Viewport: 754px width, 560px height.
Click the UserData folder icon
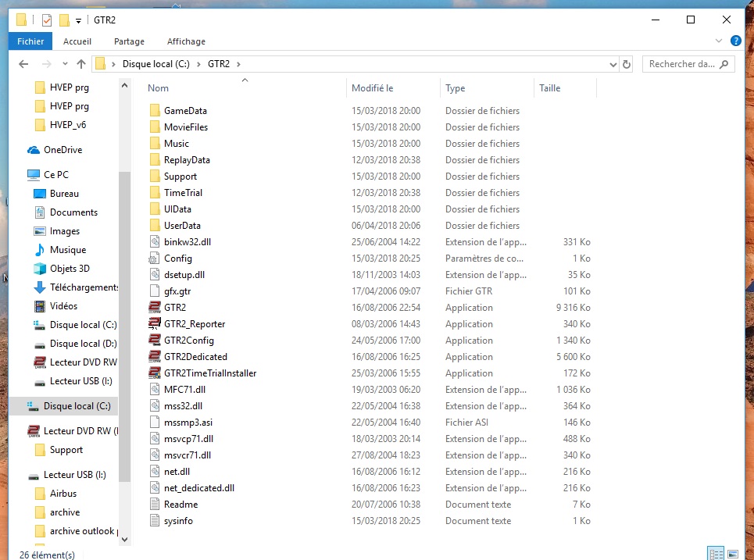(155, 226)
